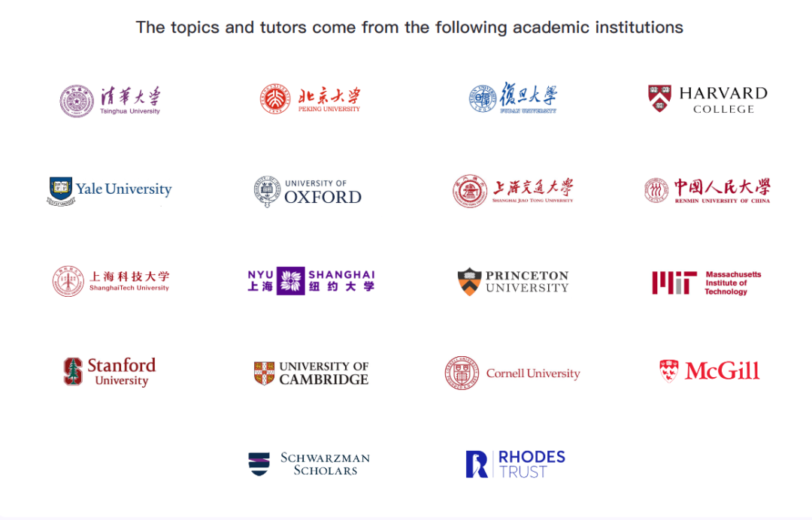Open the Renmin University of China logo
The image size is (812, 520).
[707, 191]
